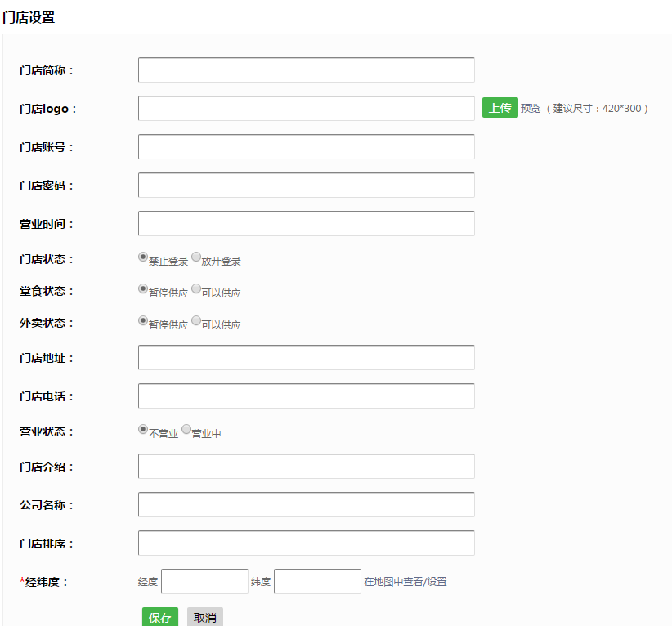Choose 暂停供应 for 堂食状态
Viewport: 672px width, 626px height.
tap(143, 288)
